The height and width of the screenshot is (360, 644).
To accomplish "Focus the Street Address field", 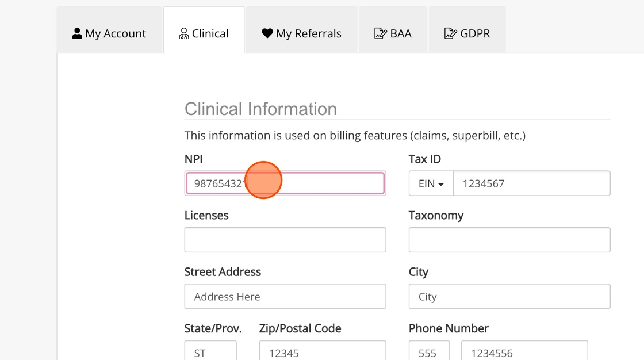I will pos(285,296).
